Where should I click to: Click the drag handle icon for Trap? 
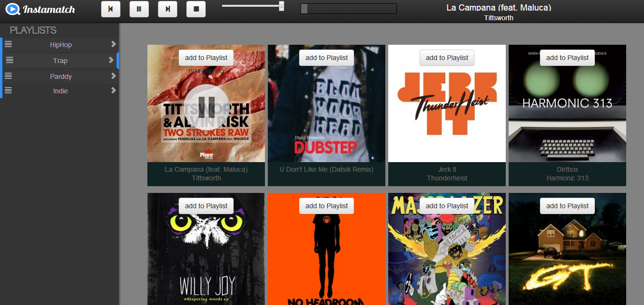pos(10,60)
